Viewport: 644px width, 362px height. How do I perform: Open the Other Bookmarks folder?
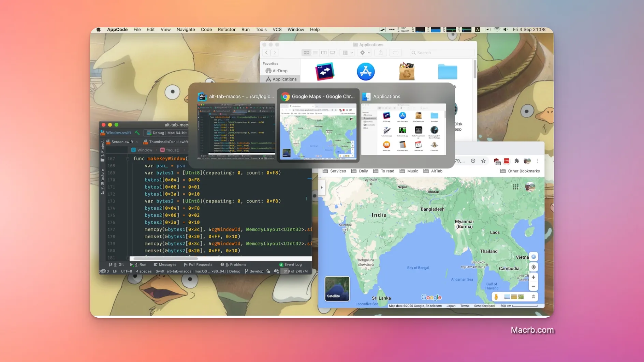pyautogui.click(x=520, y=171)
